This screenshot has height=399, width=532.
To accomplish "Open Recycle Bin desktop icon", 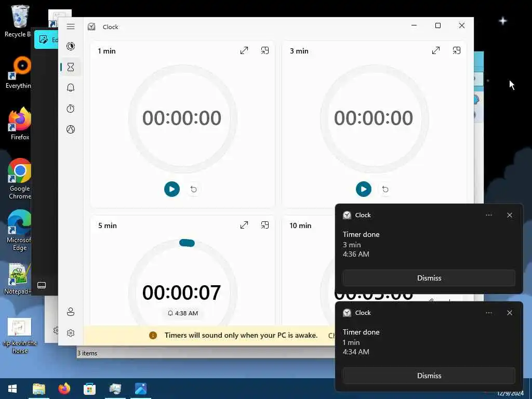I will tap(18, 21).
